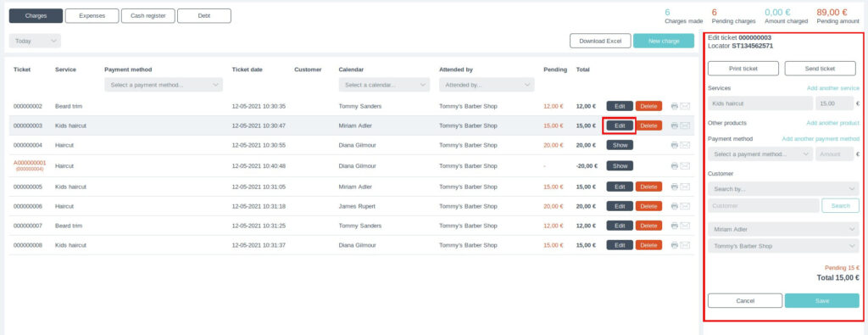Click the A000000001 refund ticket number
Screen dimensions: 868x335
pyautogui.click(x=30, y=163)
